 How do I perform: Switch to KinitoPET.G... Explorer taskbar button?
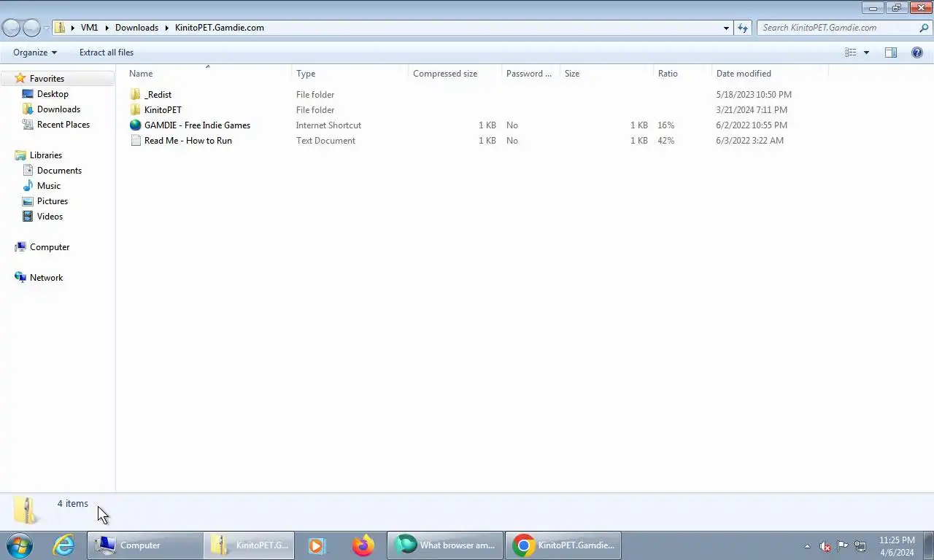tap(250, 545)
